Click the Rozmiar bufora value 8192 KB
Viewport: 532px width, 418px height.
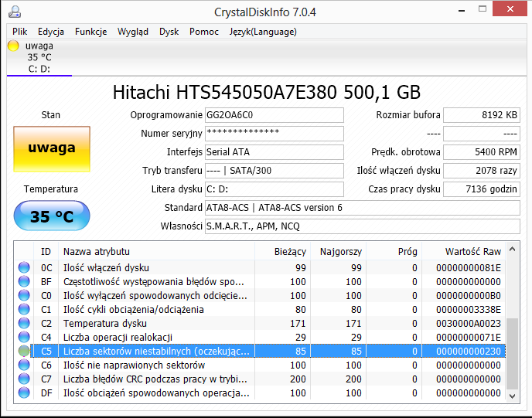[482, 115]
